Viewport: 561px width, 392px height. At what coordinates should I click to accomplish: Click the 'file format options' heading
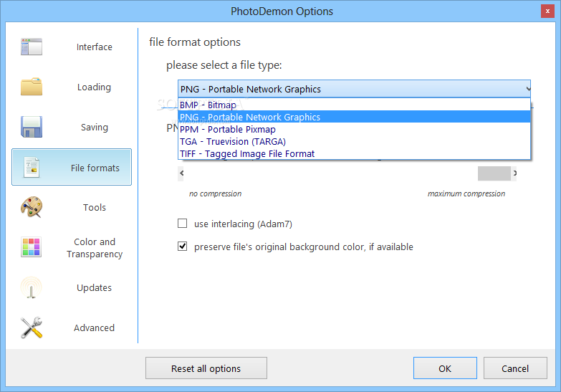tap(195, 42)
